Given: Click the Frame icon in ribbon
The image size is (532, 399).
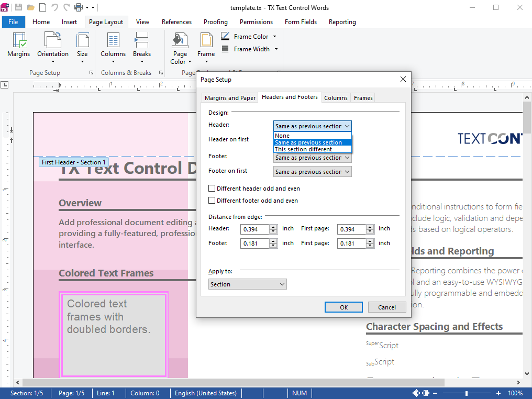Looking at the screenshot, I should coord(206,41).
